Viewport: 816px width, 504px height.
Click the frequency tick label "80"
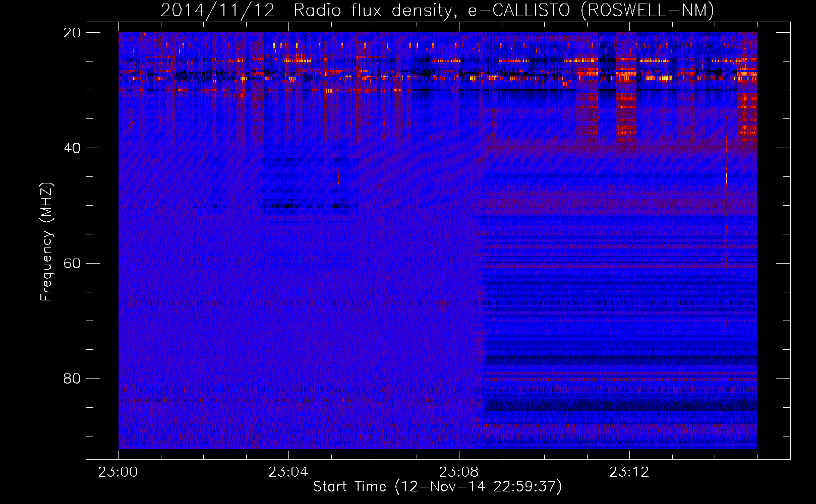pos(72,379)
